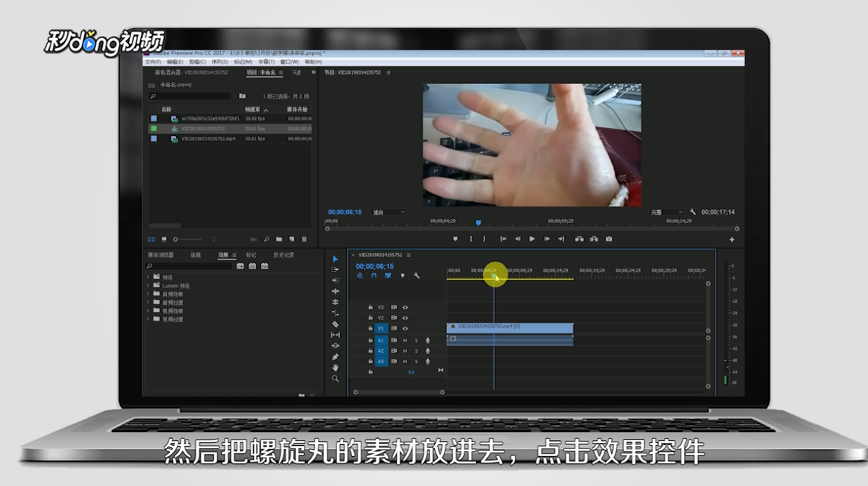
Task: Toggle lock on V3 track
Action: pos(371,307)
